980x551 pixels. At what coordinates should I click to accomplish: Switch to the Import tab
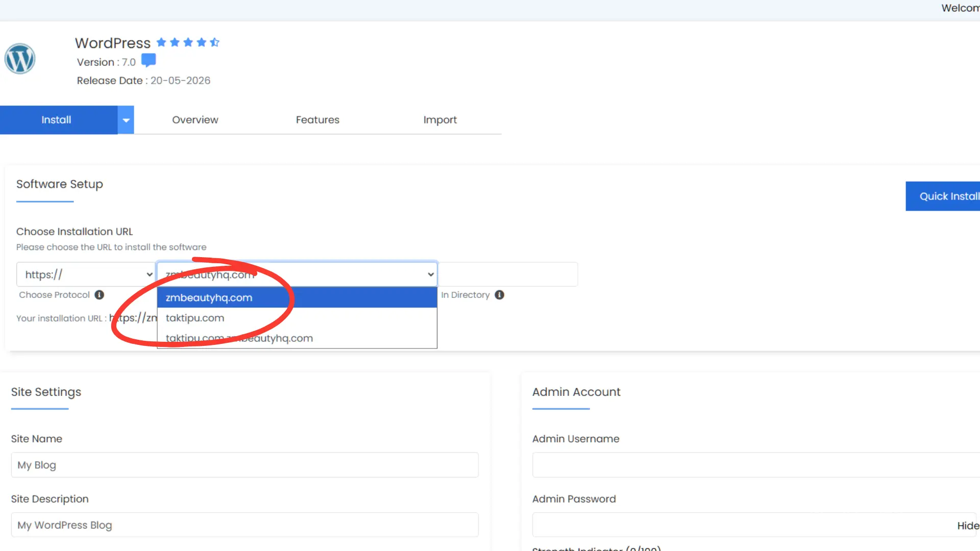(440, 120)
